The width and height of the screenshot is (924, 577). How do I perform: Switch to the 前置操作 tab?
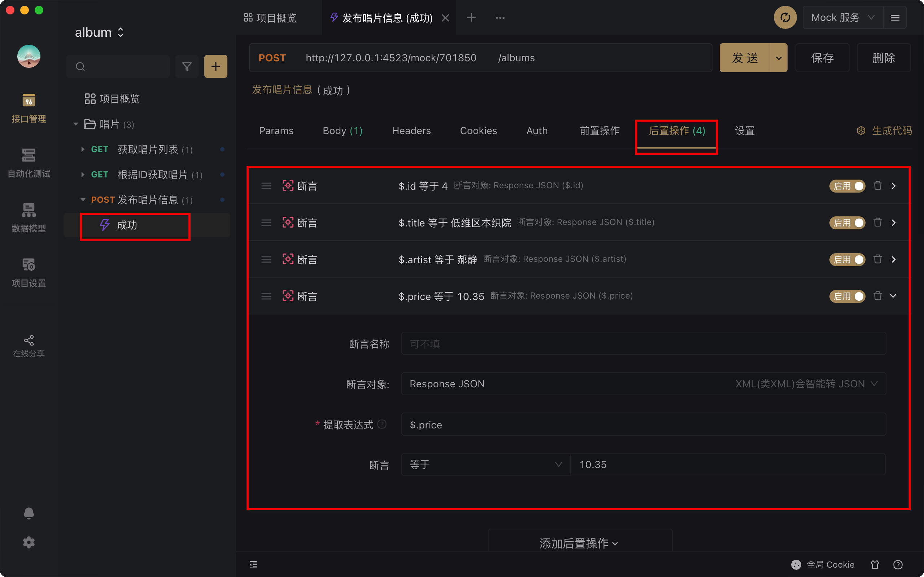pyautogui.click(x=599, y=131)
